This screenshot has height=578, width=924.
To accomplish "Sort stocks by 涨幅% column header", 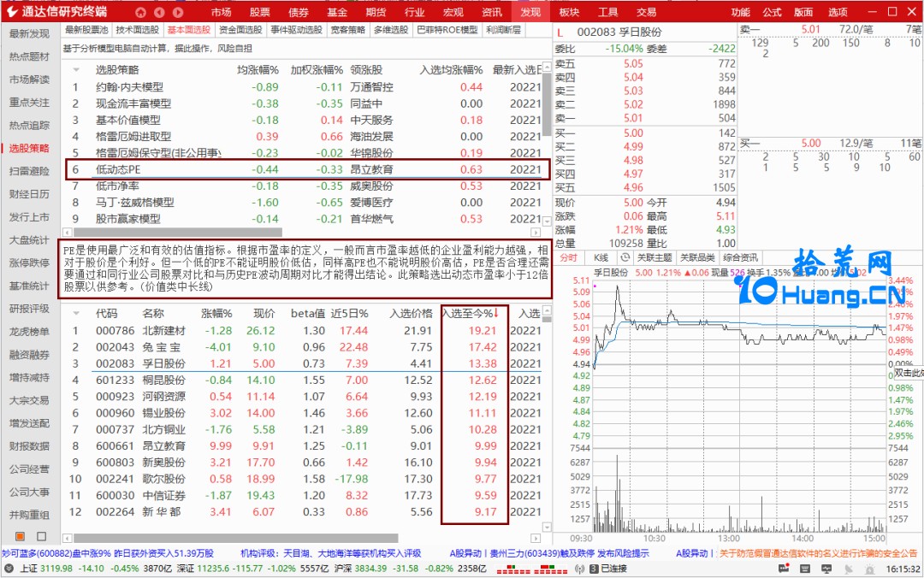I will [216, 314].
